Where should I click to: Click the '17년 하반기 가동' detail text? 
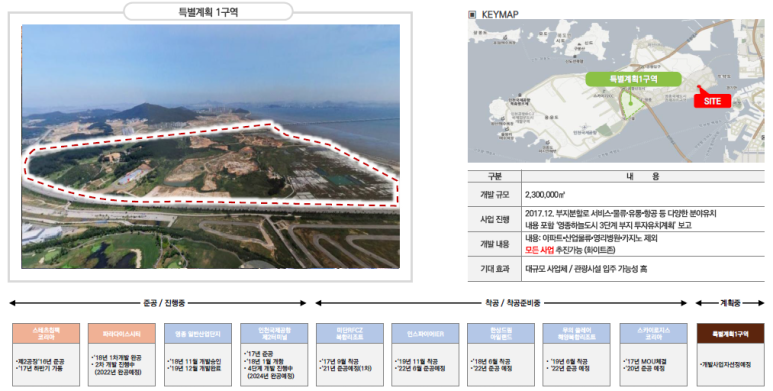coord(39,368)
